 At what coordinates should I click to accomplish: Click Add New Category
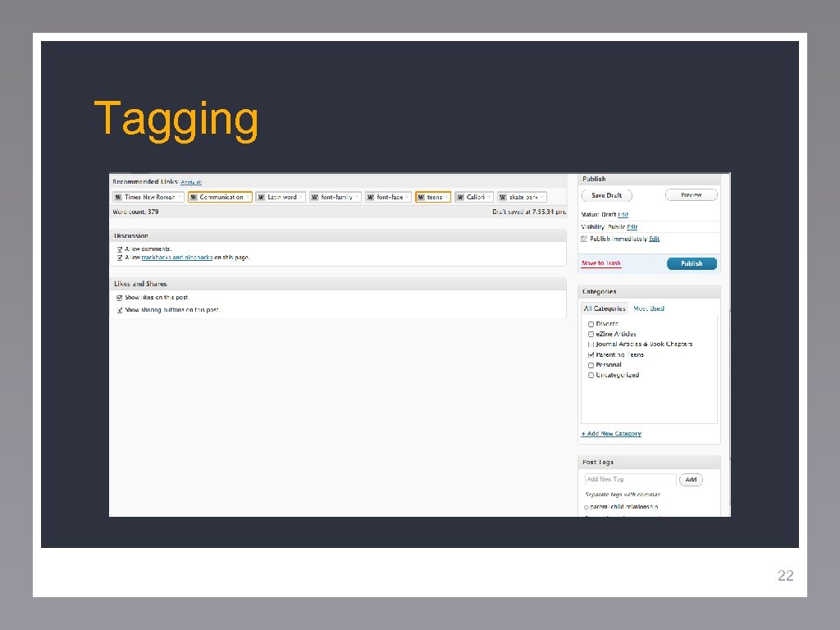(x=610, y=434)
